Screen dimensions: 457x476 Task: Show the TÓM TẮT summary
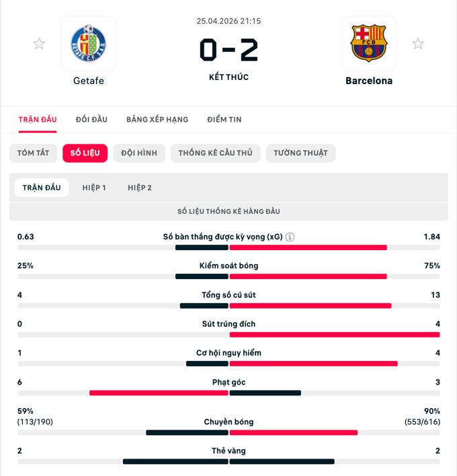click(x=34, y=153)
